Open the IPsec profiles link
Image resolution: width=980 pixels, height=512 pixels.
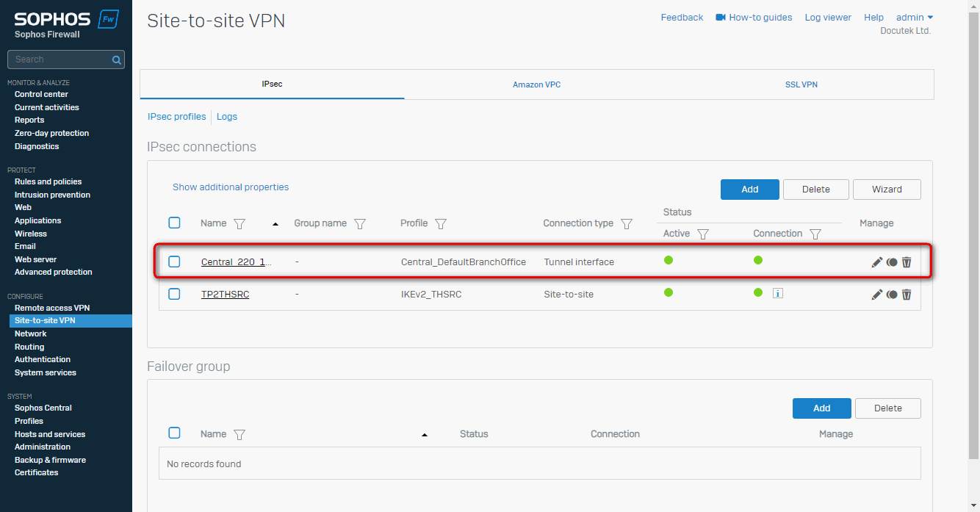pyautogui.click(x=177, y=117)
